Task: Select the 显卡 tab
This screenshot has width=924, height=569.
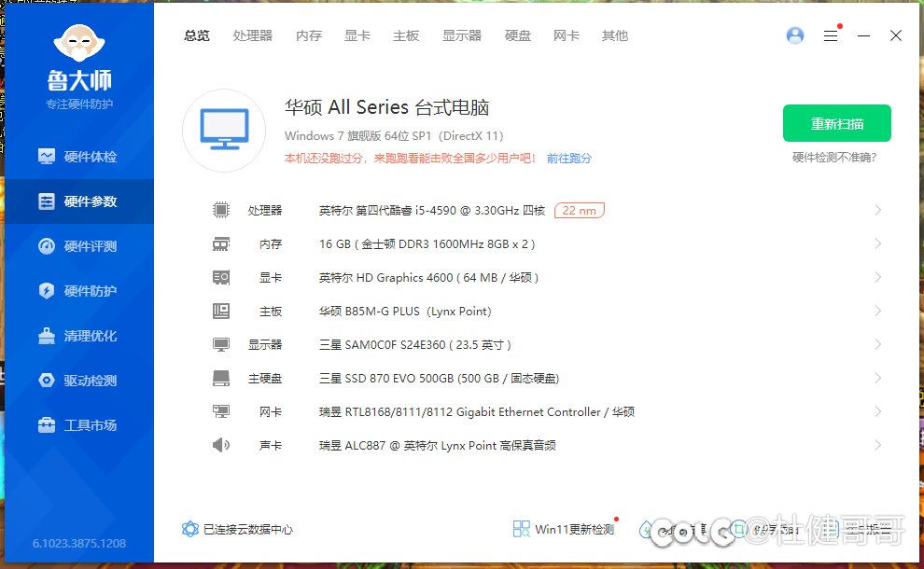Action: tap(357, 36)
